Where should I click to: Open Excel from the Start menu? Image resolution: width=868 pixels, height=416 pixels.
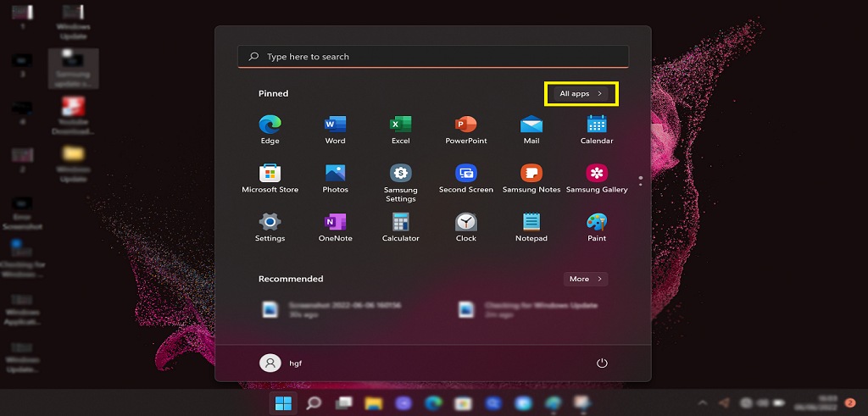pyautogui.click(x=400, y=130)
